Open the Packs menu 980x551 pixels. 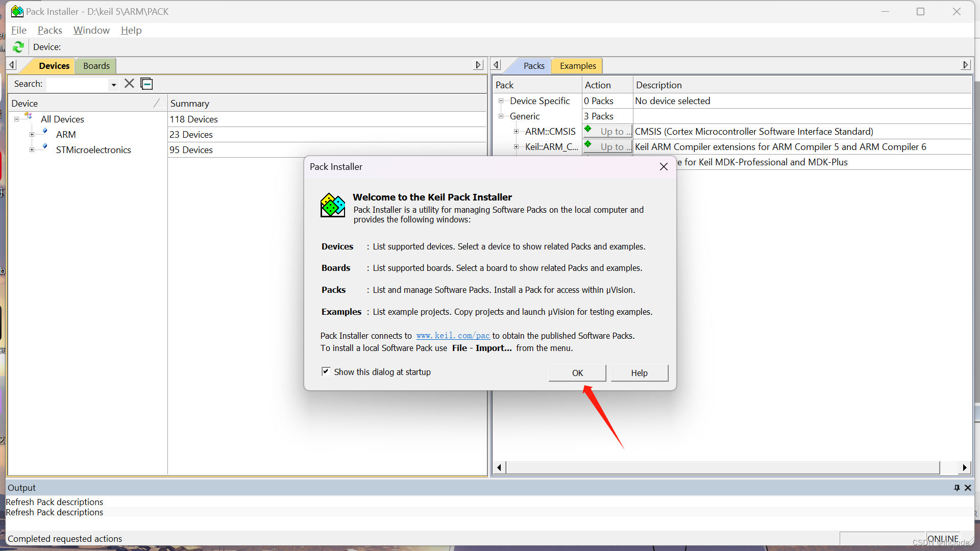coord(50,30)
